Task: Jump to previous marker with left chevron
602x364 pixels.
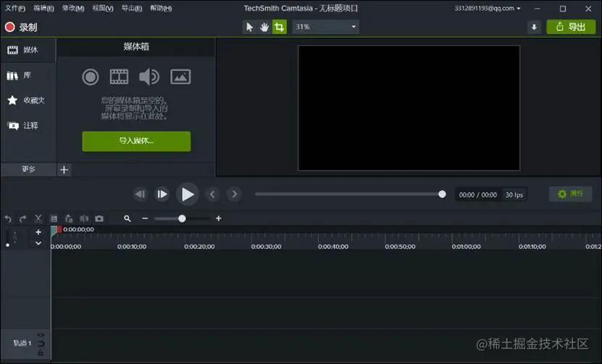Action: [x=212, y=195]
